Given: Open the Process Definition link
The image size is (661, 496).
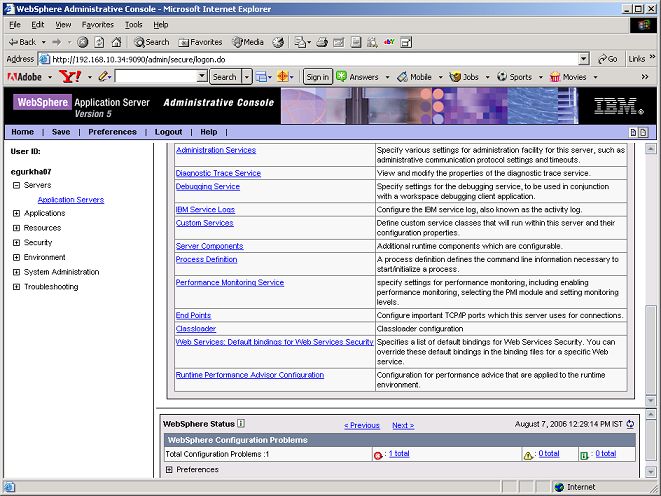Looking at the screenshot, I should [207, 260].
